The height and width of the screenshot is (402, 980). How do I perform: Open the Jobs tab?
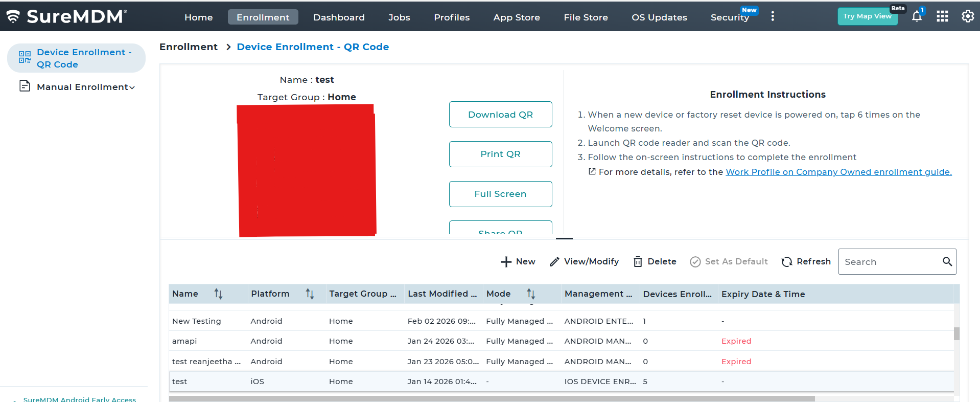click(x=399, y=17)
